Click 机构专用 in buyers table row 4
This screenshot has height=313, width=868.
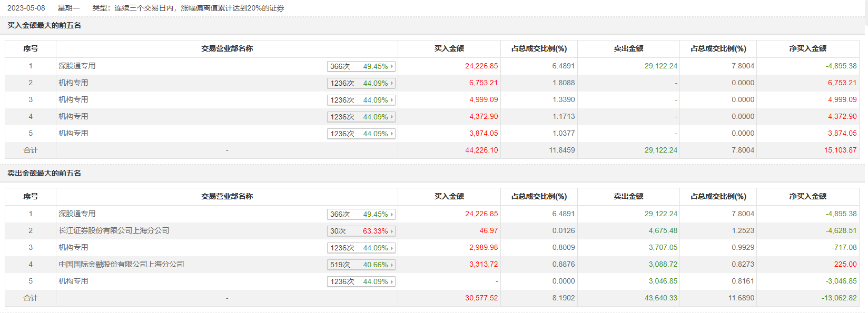[73, 116]
